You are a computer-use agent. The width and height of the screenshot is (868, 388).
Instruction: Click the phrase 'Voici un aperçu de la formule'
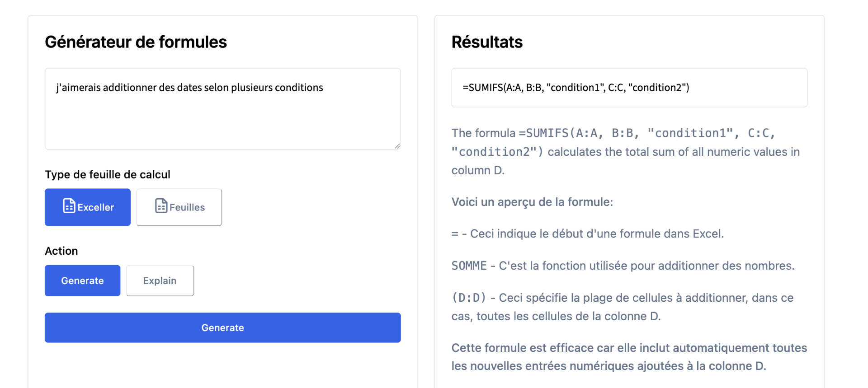click(x=532, y=202)
